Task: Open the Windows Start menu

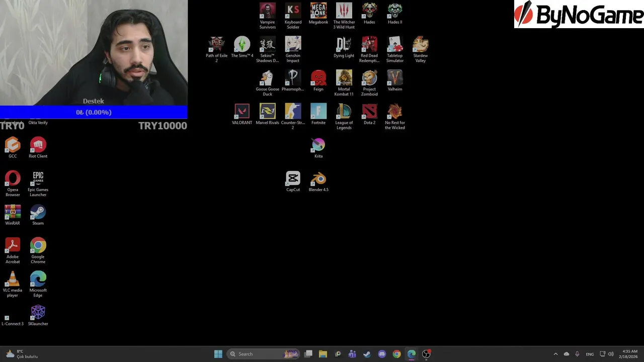Action: pyautogui.click(x=218, y=354)
